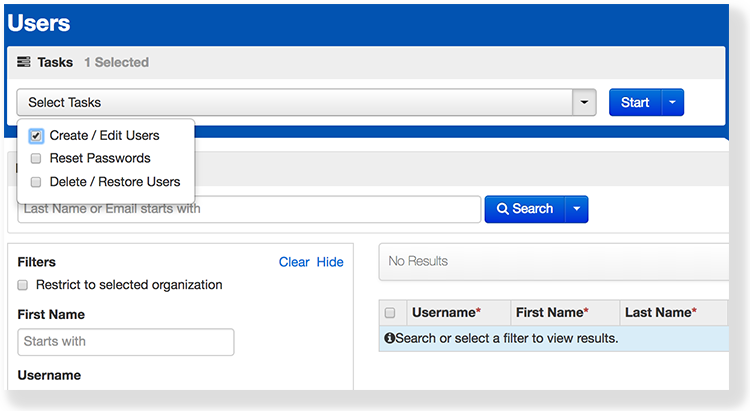Viewport: 750px width, 411px height.
Task: Clear all filters link
Action: [294, 262]
